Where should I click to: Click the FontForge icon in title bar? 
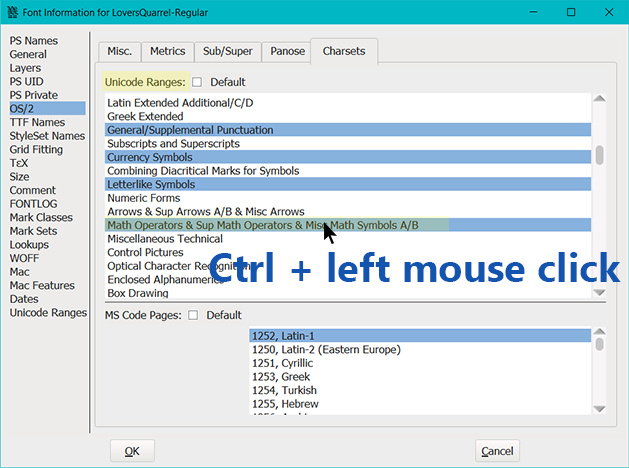13,12
